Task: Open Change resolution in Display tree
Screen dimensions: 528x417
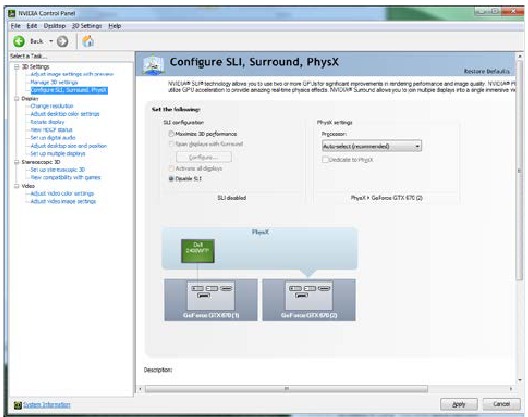Action: click(52, 106)
